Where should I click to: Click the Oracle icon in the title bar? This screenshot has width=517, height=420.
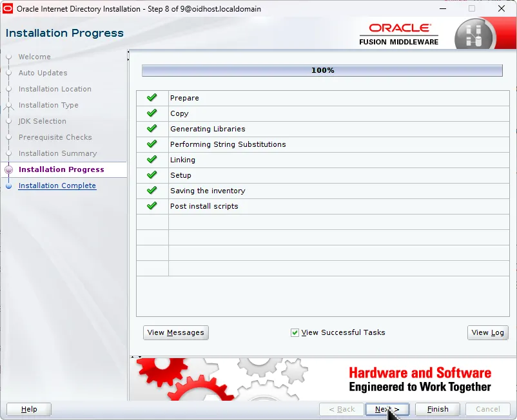coord(8,8)
